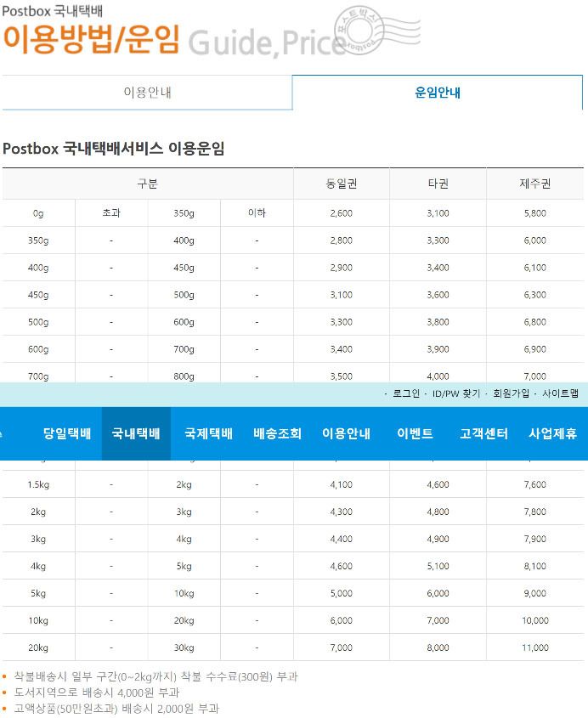This screenshot has height=718, width=588.
Task: Click the 3,900 price cell
Action: pos(438,349)
